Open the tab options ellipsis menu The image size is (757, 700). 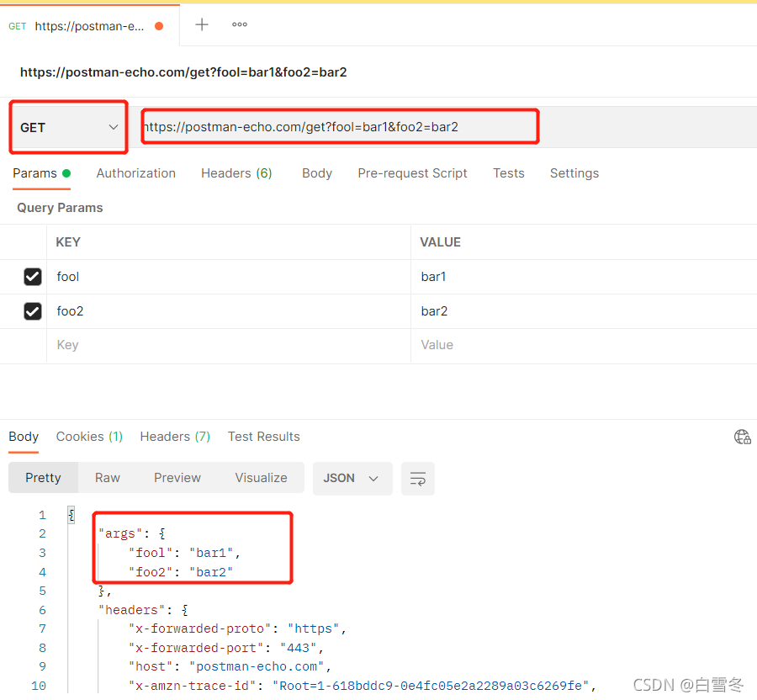click(240, 24)
